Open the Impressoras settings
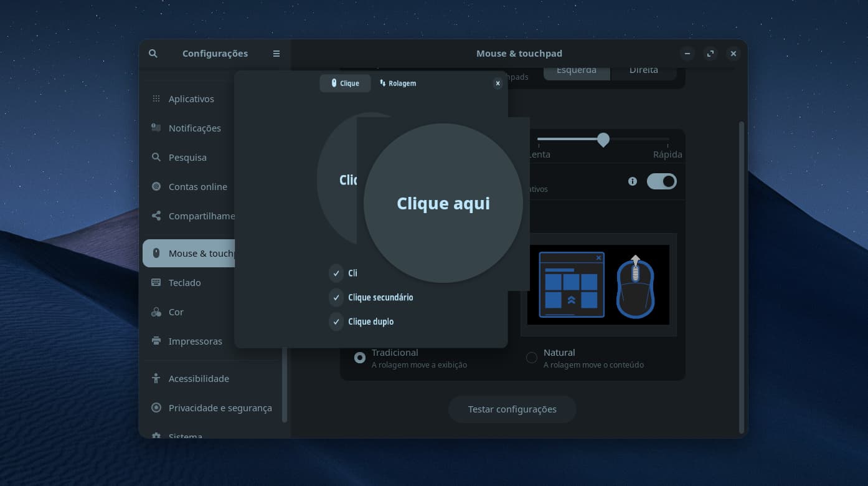Image resolution: width=868 pixels, height=486 pixels. (195, 341)
